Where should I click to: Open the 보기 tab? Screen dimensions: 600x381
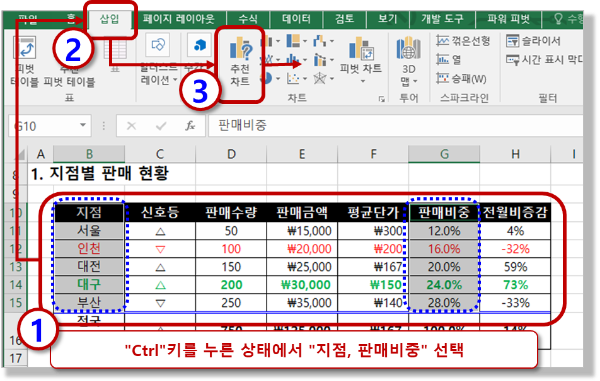(x=388, y=19)
